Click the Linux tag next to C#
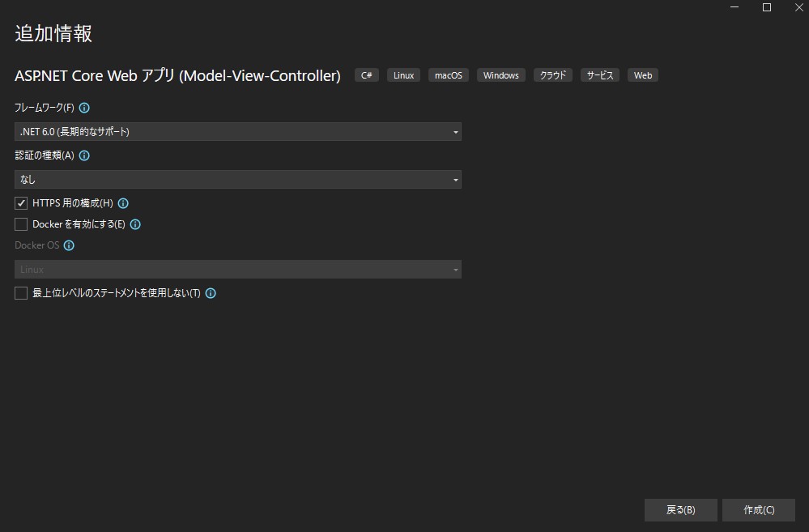The width and height of the screenshot is (809, 532). pos(403,75)
